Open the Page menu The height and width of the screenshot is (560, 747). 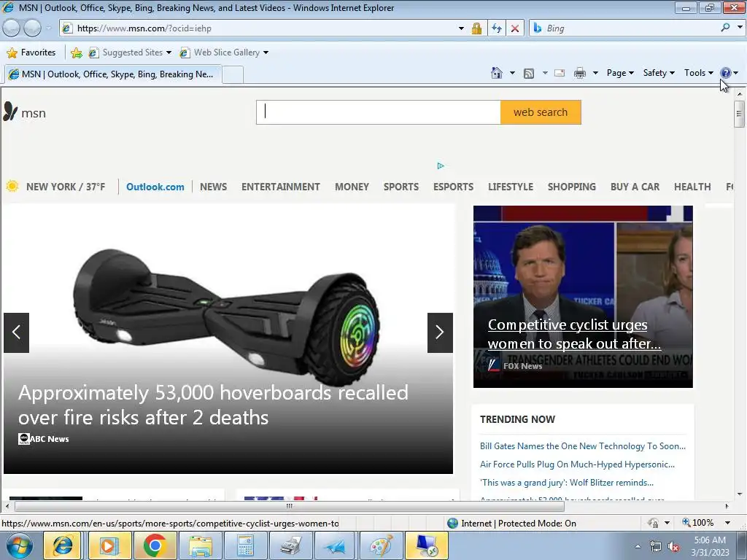[x=620, y=73]
